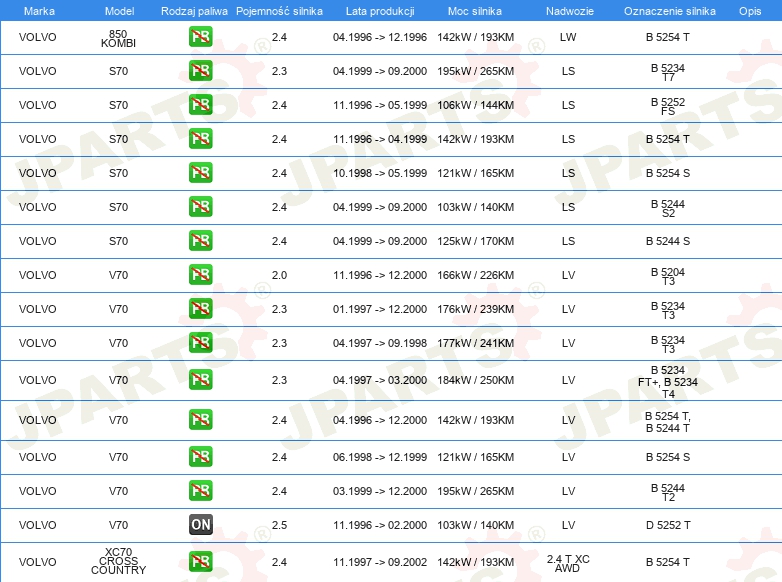Click the petrol icon in the S70 103kW / 140KM row

[x=200, y=206]
